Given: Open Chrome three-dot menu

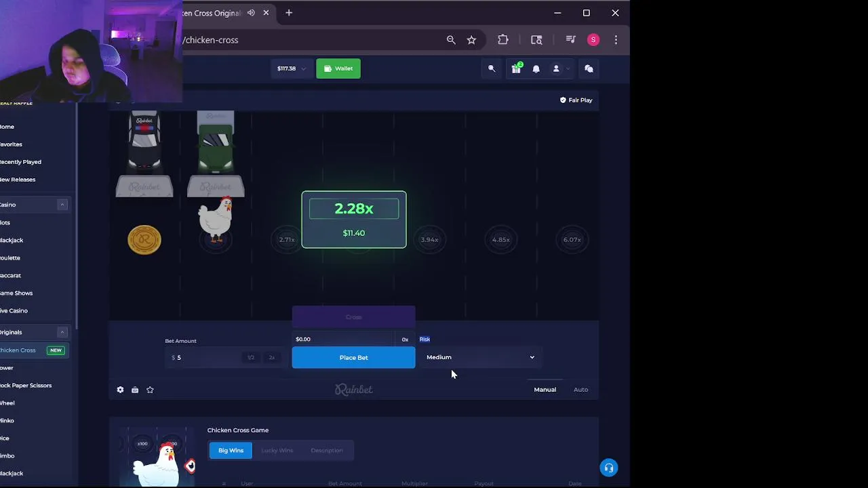Looking at the screenshot, I should (616, 40).
